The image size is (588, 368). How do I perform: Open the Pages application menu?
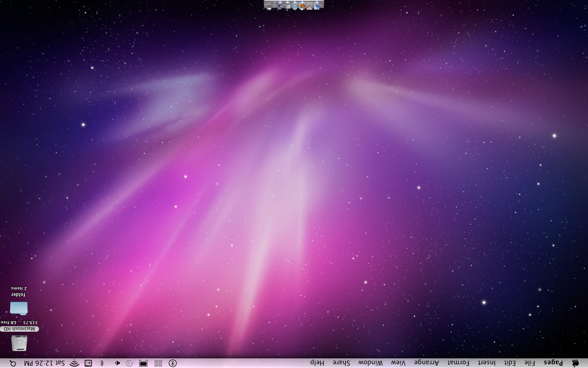coord(553,362)
